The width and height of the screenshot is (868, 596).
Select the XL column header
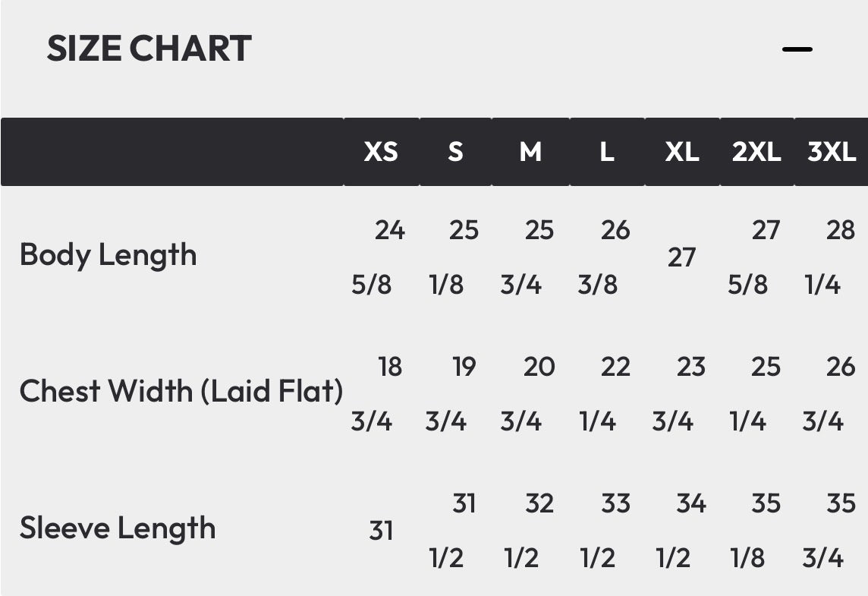click(x=681, y=152)
